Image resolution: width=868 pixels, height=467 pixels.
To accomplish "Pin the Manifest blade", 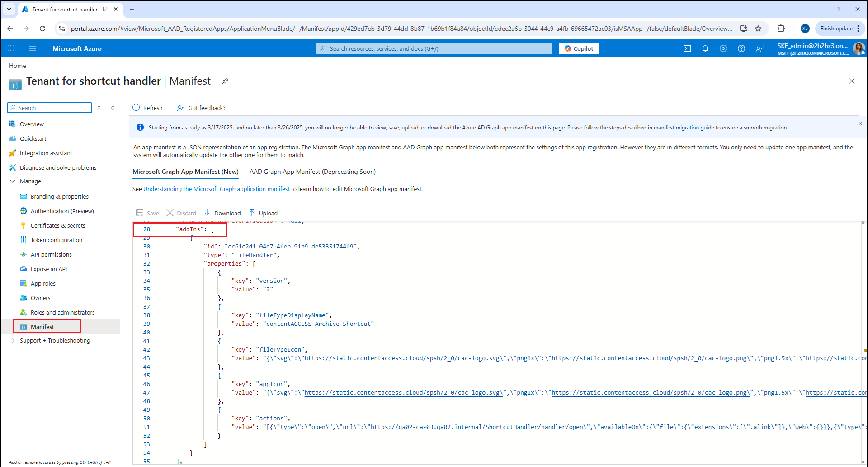I will point(225,81).
